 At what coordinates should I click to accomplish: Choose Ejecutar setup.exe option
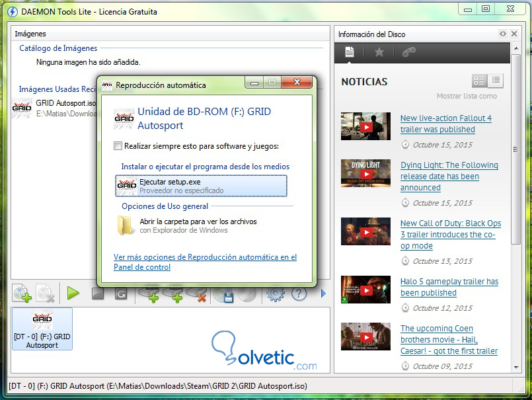coord(201,186)
